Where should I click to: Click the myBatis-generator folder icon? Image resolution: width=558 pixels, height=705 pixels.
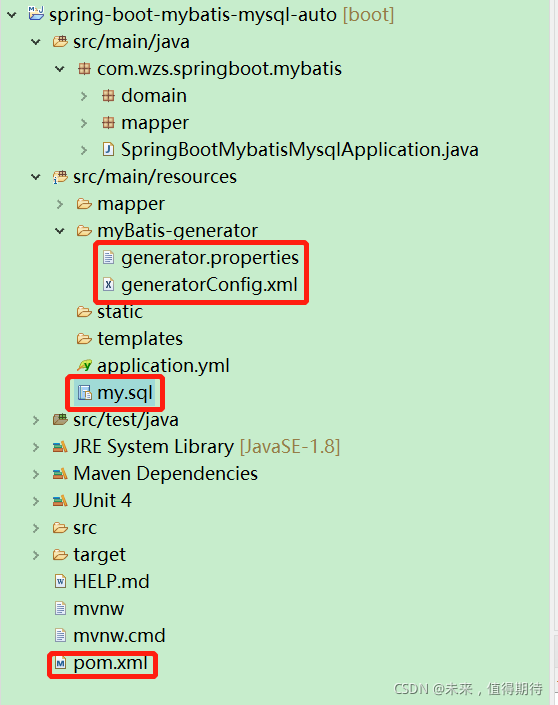point(84,231)
